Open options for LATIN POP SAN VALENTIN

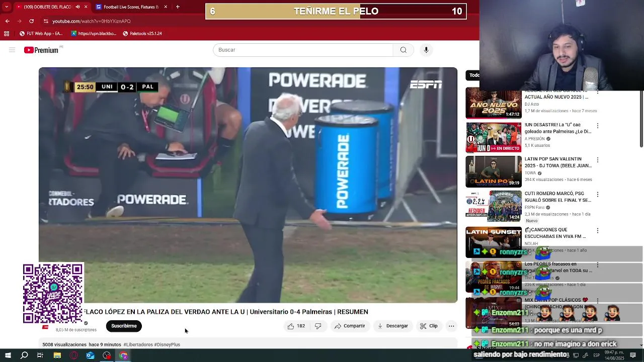[598, 160]
